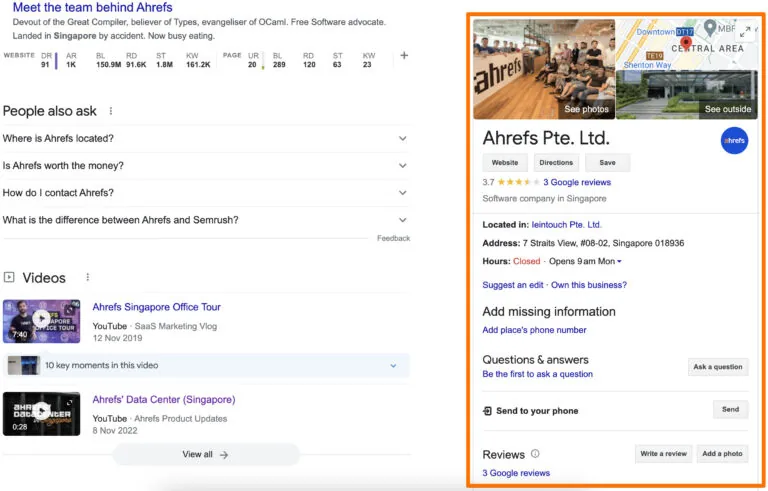Expand '10 key moments in this video'
This screenshot has width=768, height=491.
206,366
